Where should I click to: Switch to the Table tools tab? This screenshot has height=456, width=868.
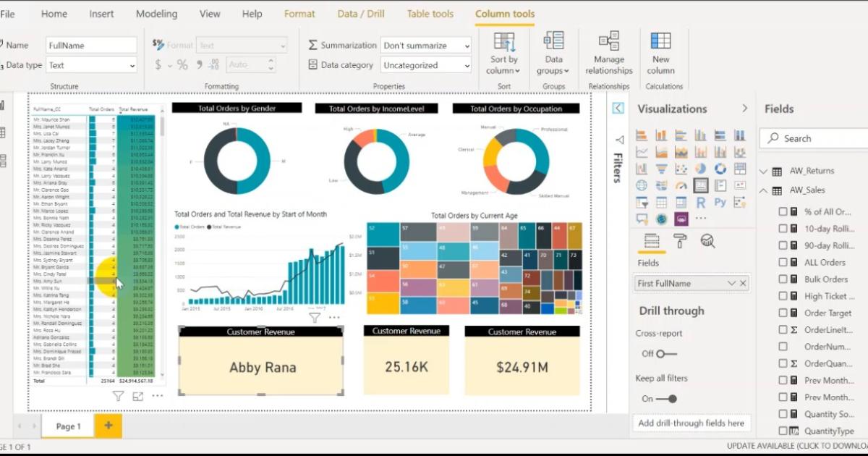point(430,14)
